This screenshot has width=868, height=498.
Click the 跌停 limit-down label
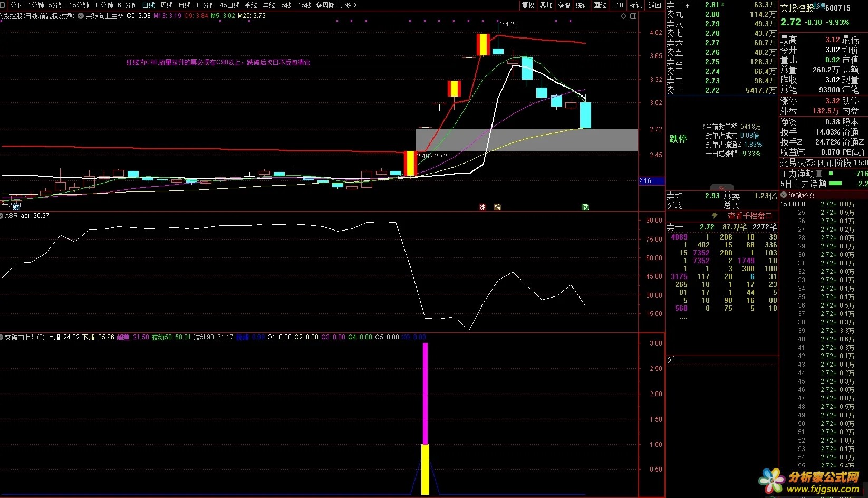[678, 139]
